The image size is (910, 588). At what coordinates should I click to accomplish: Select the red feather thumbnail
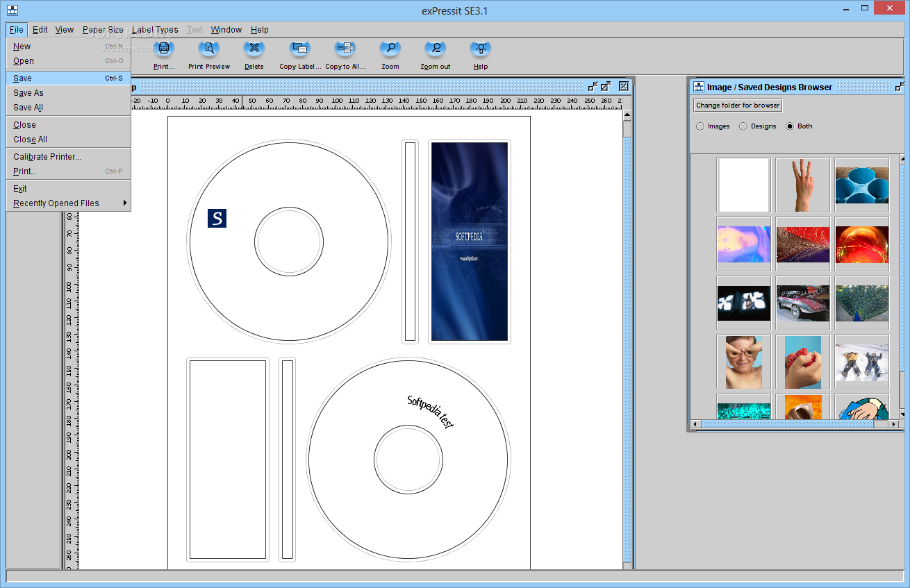point(802,244)
